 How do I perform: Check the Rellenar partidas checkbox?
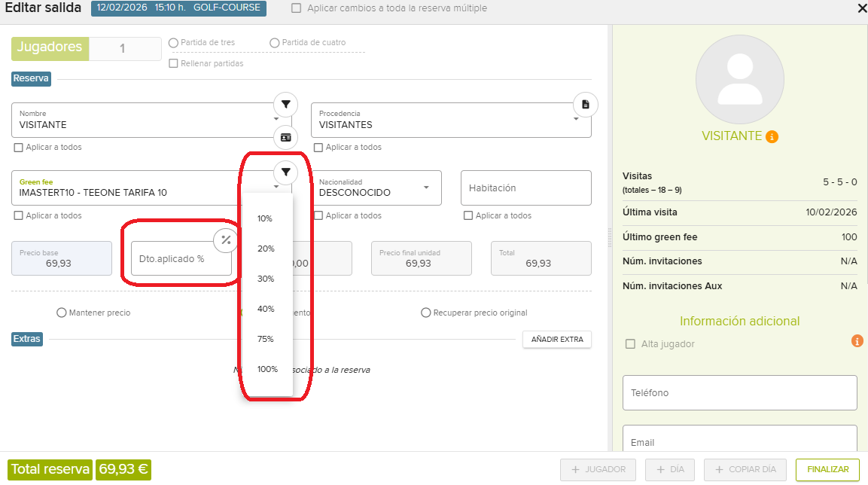(174, 63)
